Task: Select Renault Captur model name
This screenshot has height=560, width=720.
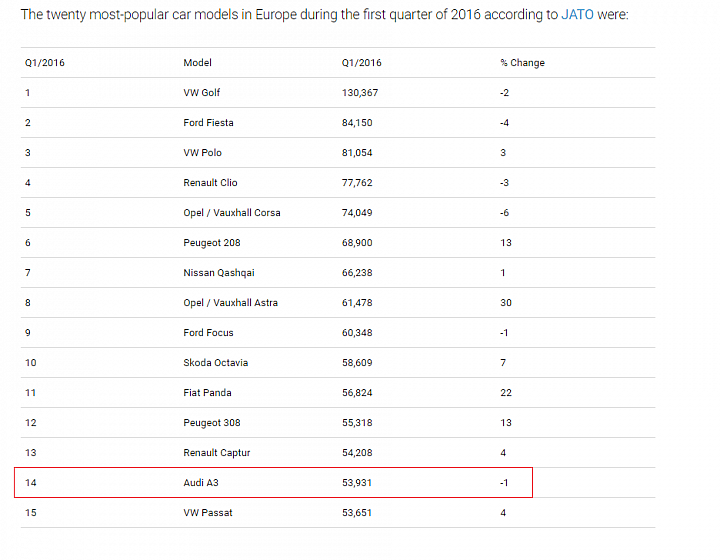Action: point(217,453)
